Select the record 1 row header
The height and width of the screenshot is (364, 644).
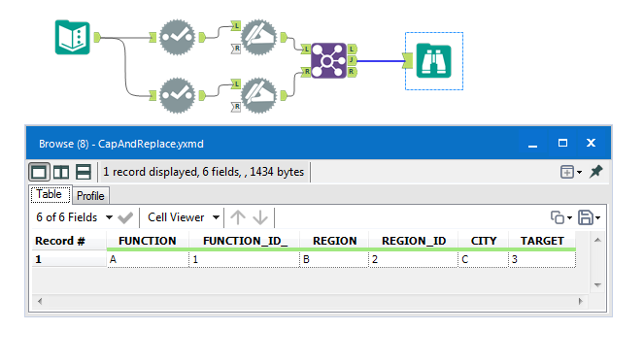[x=69, y=259]
